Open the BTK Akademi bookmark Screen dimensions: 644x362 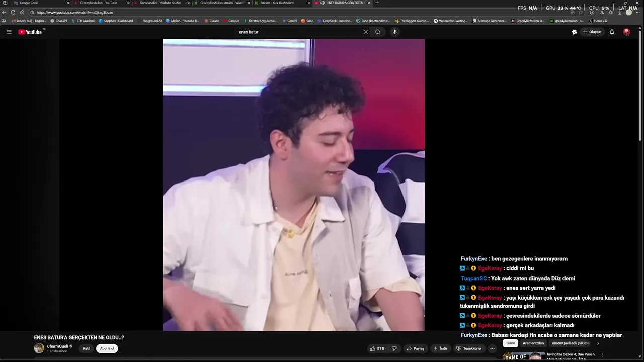(83, 21)
